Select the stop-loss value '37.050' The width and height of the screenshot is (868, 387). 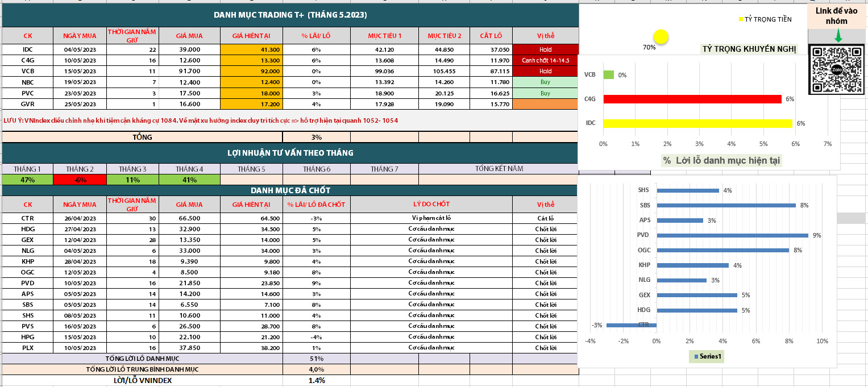tap(491, 49)
